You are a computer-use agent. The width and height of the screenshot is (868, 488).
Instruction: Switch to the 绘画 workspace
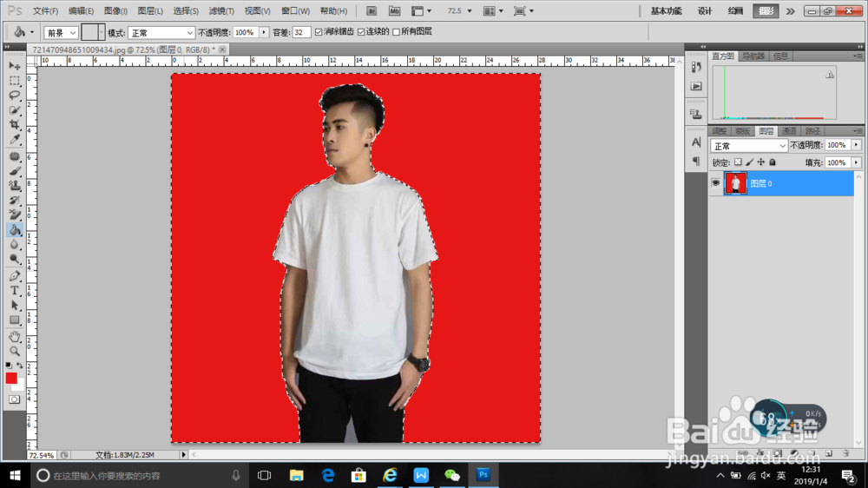click(735, 11)
